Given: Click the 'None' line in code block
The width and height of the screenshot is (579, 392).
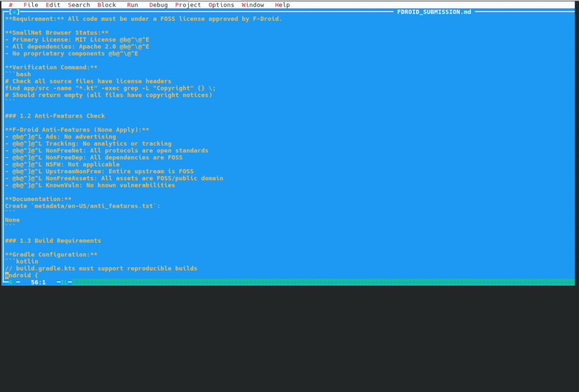Looking at the screenshot, I should click(12, 220).
